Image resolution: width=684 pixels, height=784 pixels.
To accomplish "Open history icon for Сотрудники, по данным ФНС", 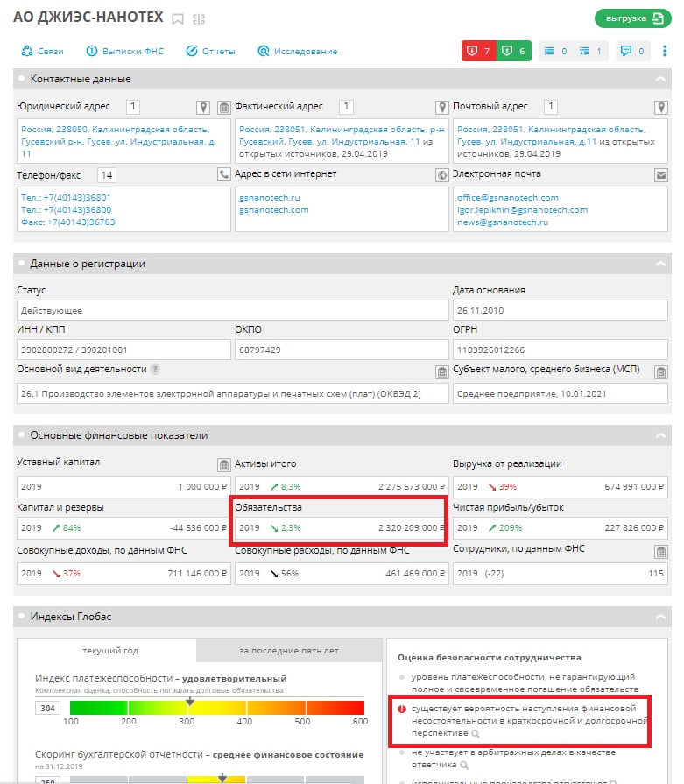I will 661,552.
